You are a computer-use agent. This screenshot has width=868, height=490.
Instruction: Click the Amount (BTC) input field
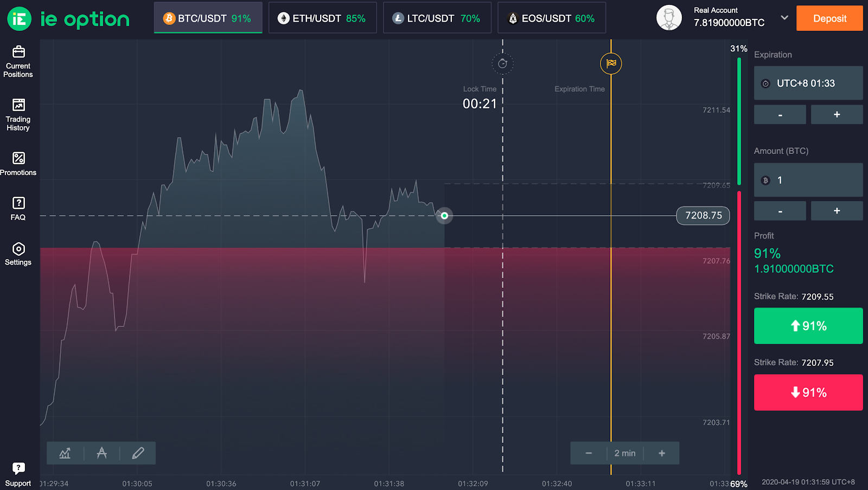coord(808,180)
